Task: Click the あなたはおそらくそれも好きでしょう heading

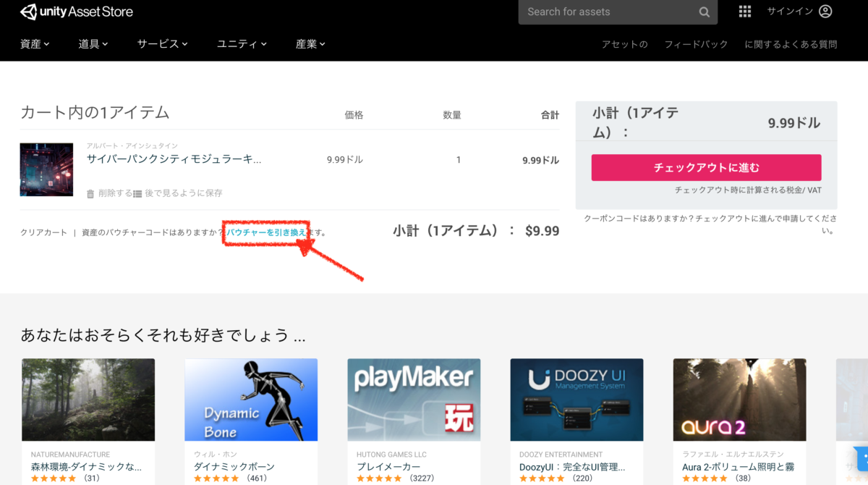Action: [163, 335]
